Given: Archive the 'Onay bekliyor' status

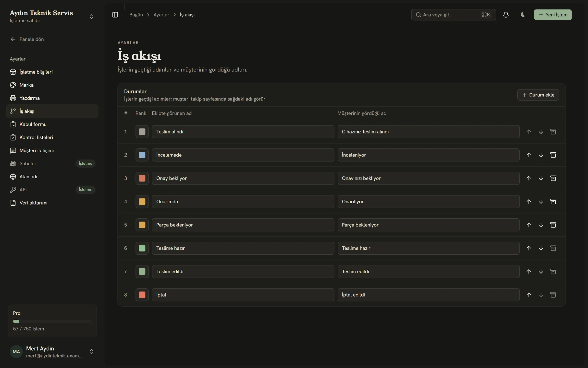Looking at the screenshot, I should click(x=553, y=178).
